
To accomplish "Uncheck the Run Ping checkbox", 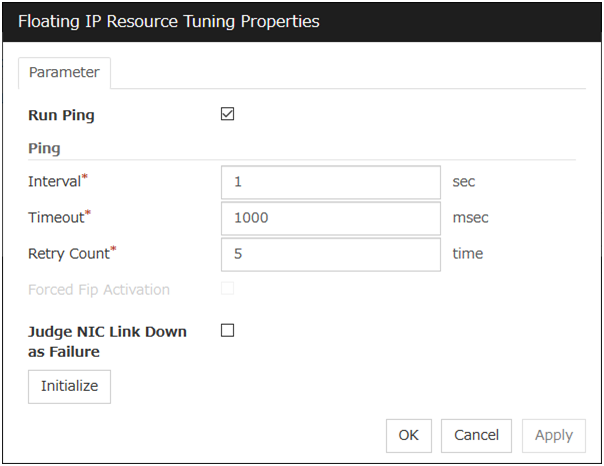I will pyautogui.click(x=227, y=114).
